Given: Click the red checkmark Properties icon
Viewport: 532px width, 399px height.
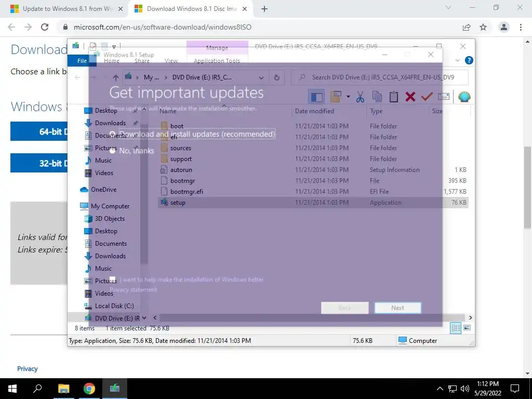Looking at the screenshot, I should point(427,97).
